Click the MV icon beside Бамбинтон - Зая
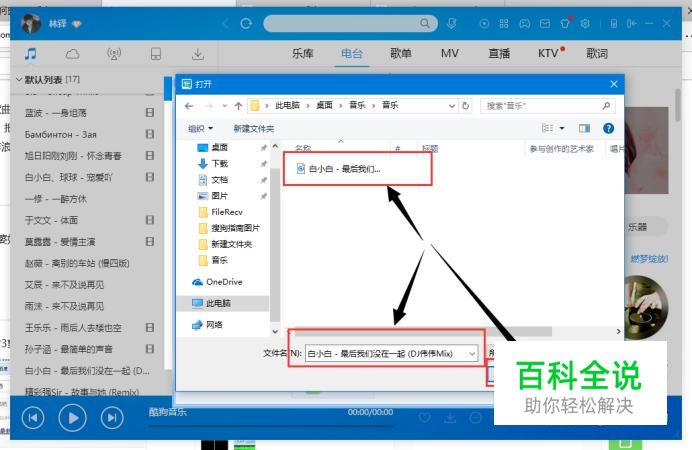692x450 pixels. tap(150, 134)
